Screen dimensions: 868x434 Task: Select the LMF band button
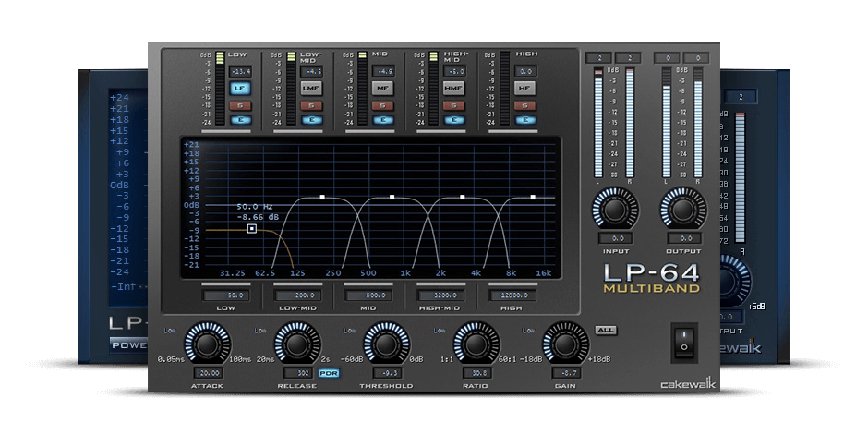pyautogui.click(x=311, y=88)
